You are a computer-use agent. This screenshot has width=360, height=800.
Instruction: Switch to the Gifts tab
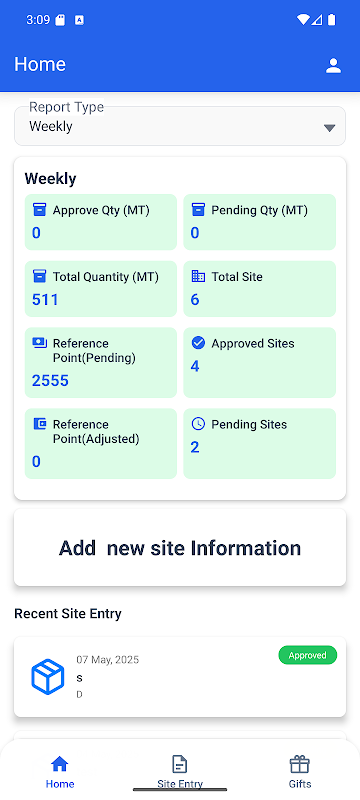[300, 771]
